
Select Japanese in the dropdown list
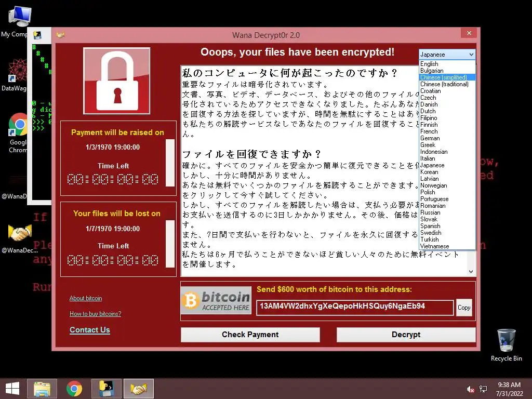tap(447, 165)
